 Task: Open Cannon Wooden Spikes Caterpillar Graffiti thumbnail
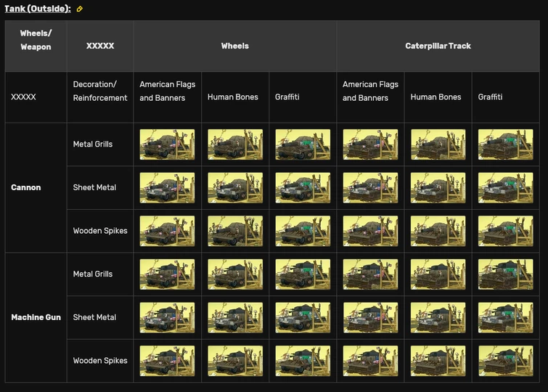[506, 231]
